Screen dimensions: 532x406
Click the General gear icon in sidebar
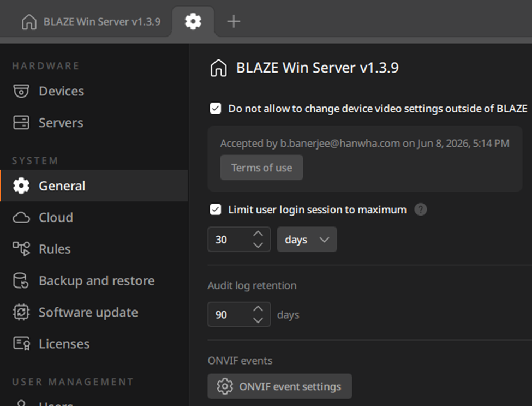(21, 186)
